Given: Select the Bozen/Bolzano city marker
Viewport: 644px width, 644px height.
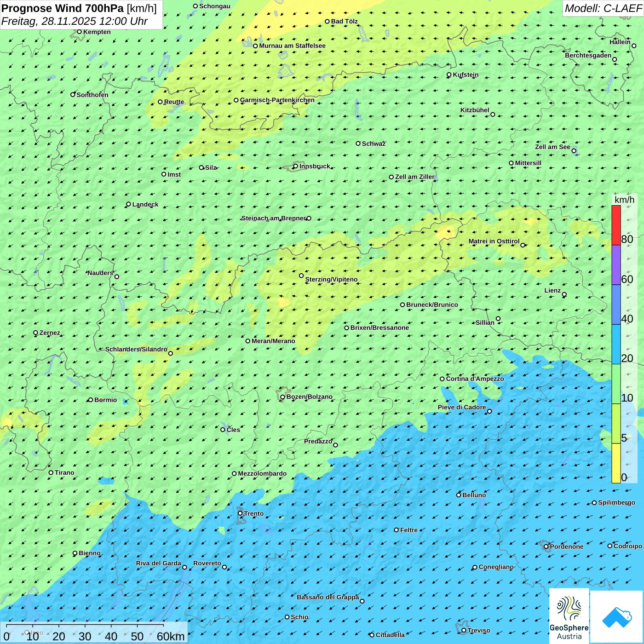Looking at the screenshot, I should click(283, 397).
